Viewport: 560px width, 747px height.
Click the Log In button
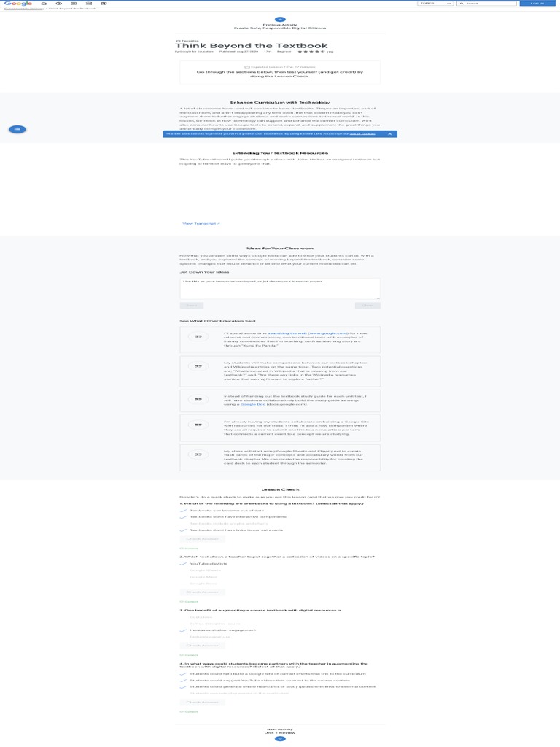(x=537, y=4)
